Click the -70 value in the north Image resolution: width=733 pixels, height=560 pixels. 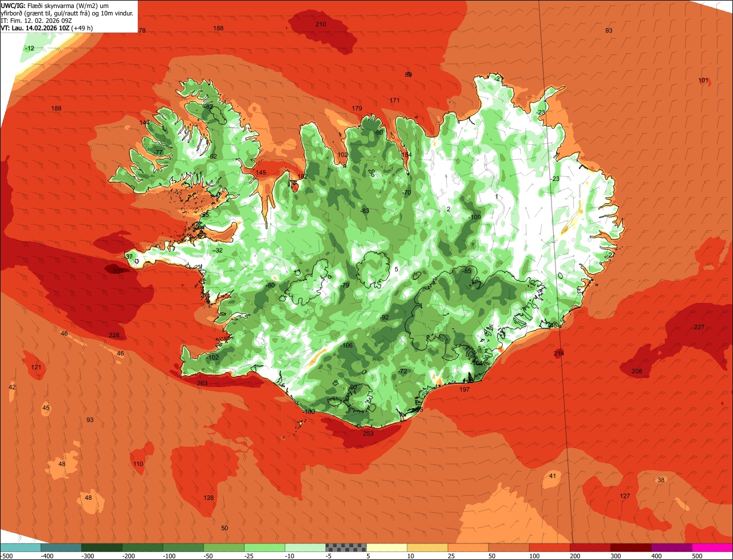pos(407,192)
